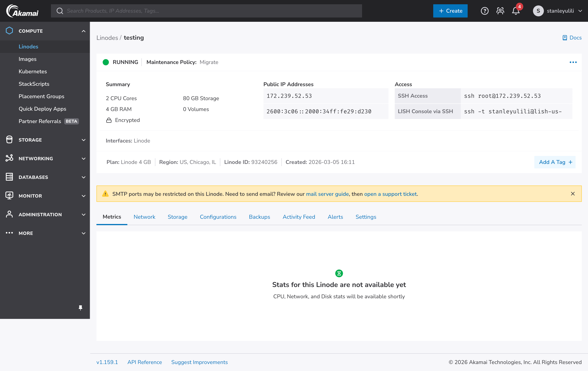Screen dimensions: 588x371
Task: Click the search magnifier icon
Action: (x=60, y=11)
